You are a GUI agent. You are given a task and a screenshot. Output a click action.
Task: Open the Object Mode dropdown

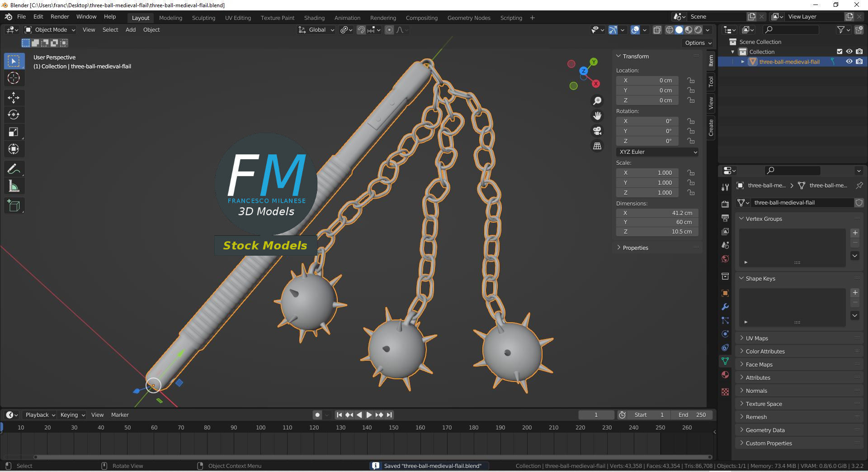pos(50,29)
